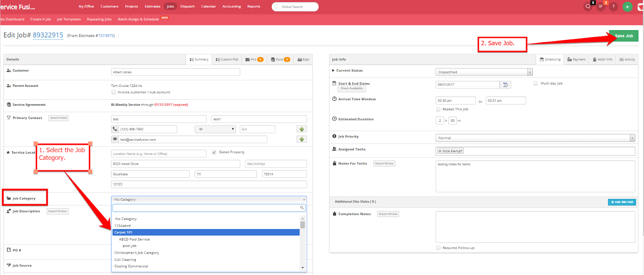The height and width of the screenshot is (275, 644).
Task: Click green plus to add another email
Action: point(301,139)
